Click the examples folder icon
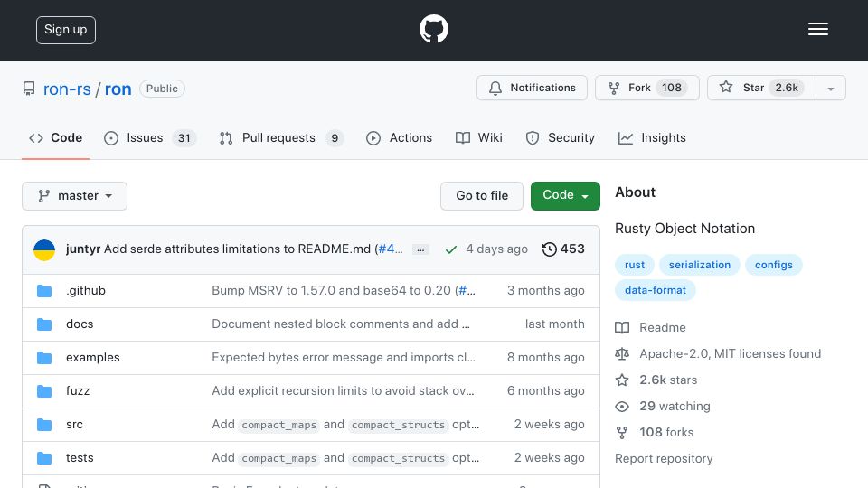This screenshot has width=868, height=488. 44,358
